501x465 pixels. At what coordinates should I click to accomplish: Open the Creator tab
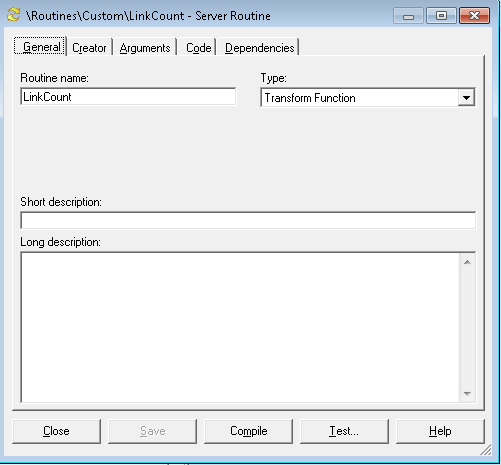coord(89,48)
